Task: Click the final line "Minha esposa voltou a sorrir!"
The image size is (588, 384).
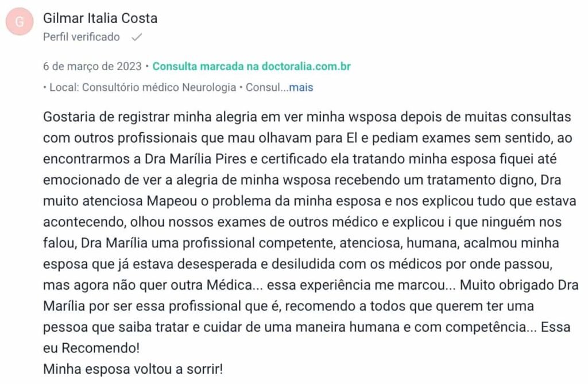Action: click(132, 368)
